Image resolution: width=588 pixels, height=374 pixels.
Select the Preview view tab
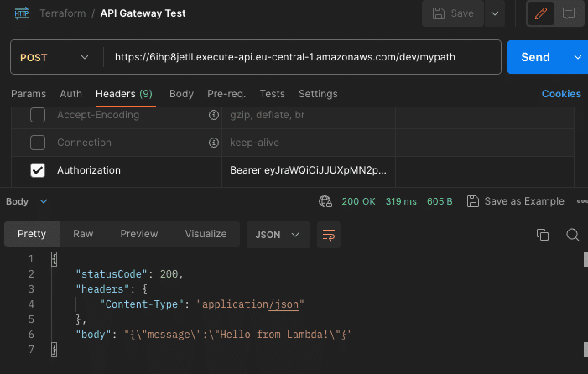click(139, 234)
